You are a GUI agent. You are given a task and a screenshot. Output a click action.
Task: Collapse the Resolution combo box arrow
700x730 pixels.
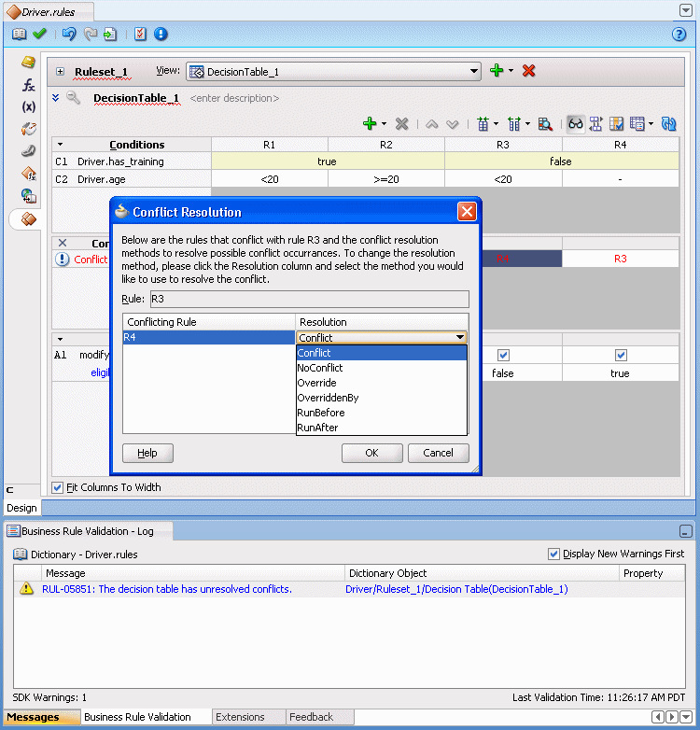(460, 337)
